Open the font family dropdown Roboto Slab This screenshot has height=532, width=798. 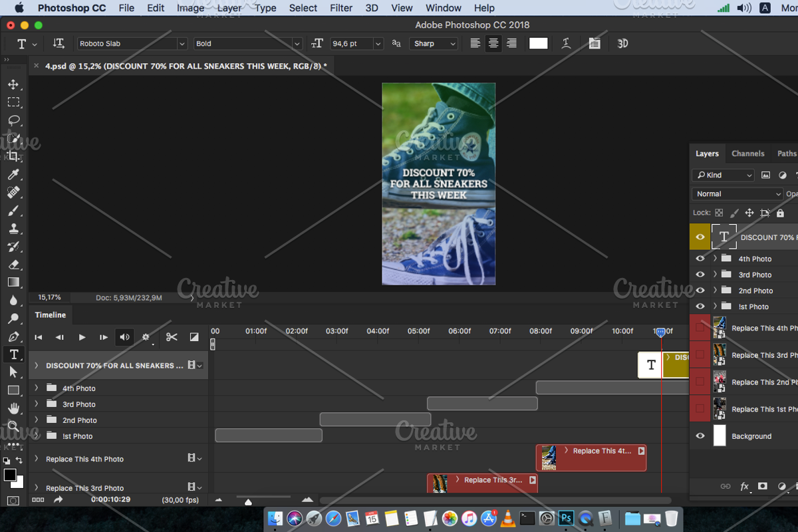(x=132, y=43)
